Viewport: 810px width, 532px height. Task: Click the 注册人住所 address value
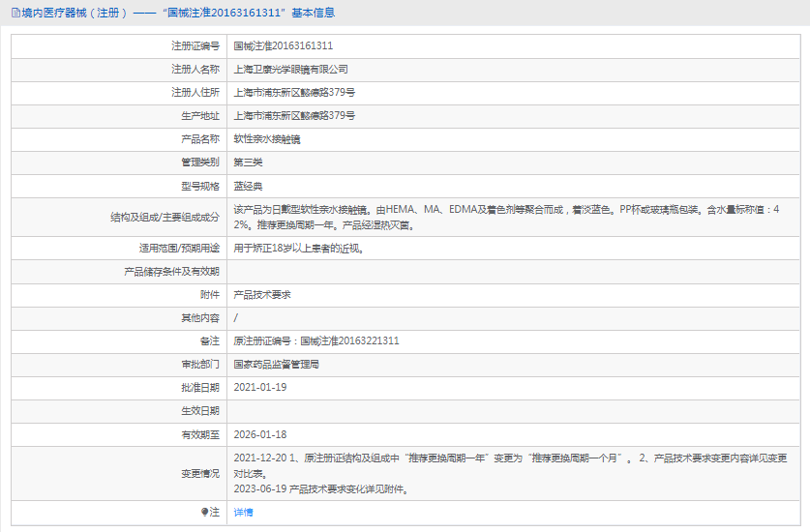(294, 93)
